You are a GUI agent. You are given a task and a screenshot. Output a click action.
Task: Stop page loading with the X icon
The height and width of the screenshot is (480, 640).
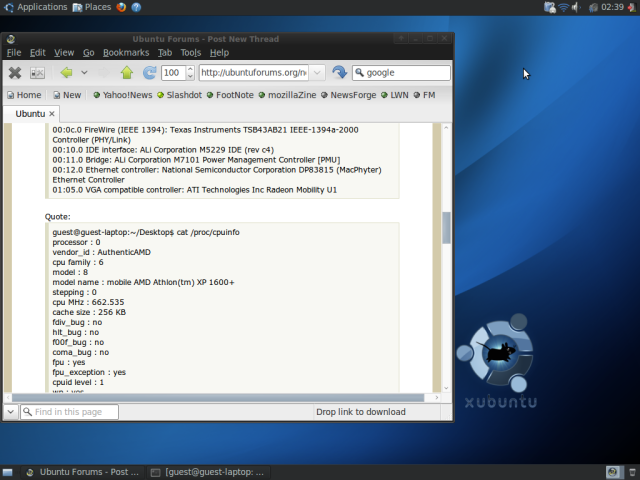coord(15,73)
